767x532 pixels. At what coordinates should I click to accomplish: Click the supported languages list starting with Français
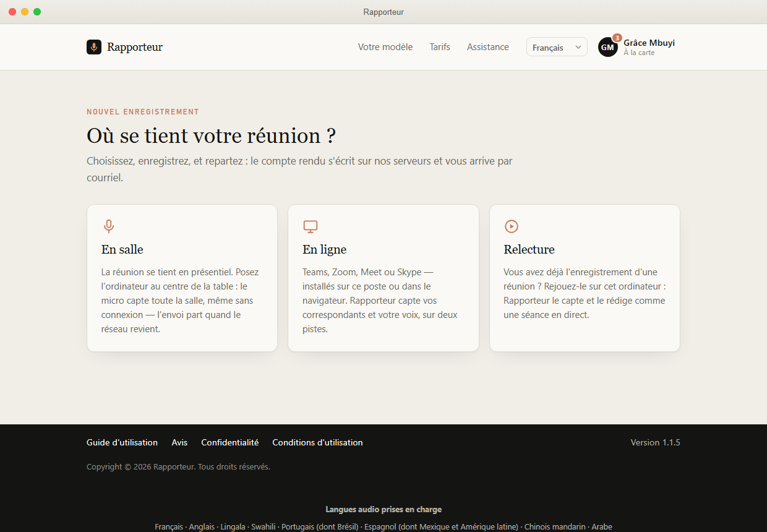pos(383,527)
